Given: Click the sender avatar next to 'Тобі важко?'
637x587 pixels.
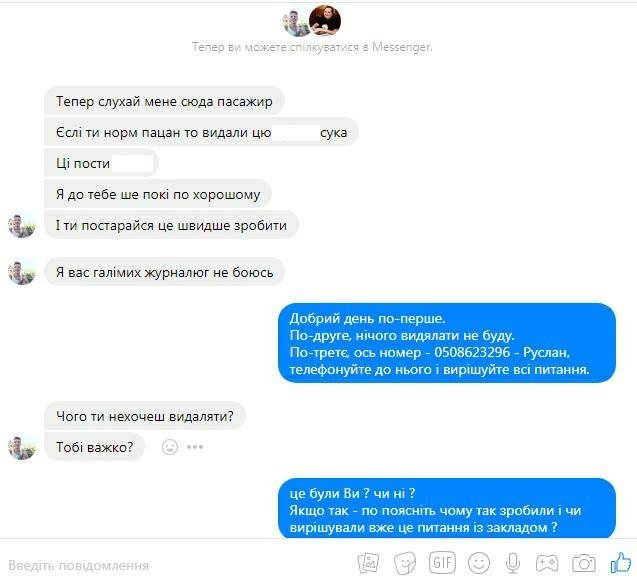Looking at the screenshot, I should coord(22,447).
